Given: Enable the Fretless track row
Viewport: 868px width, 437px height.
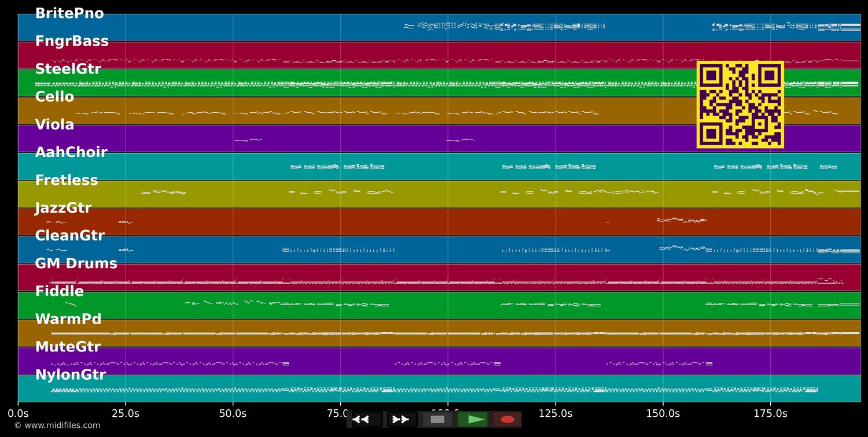Looking at the screenshot, I should [66, 180].
